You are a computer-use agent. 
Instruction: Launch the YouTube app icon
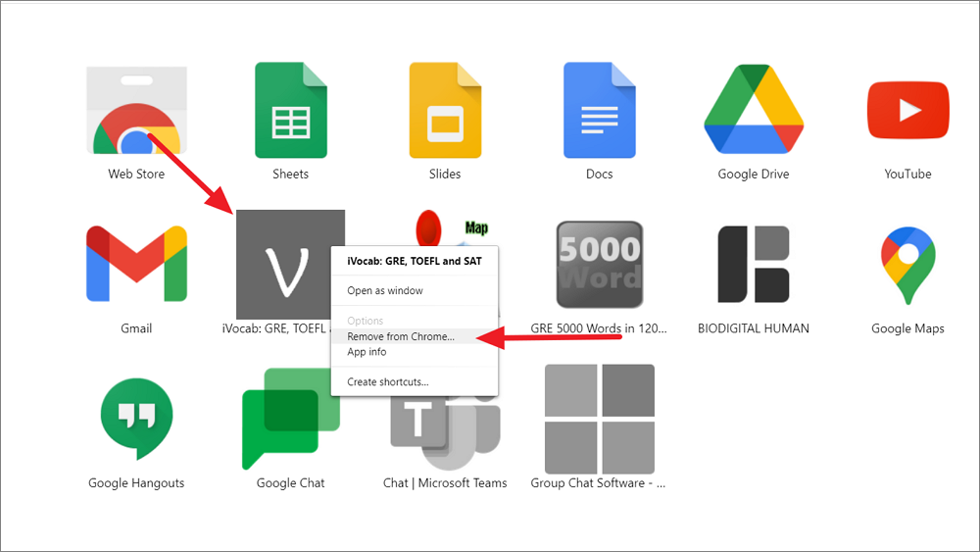(908, 110)
